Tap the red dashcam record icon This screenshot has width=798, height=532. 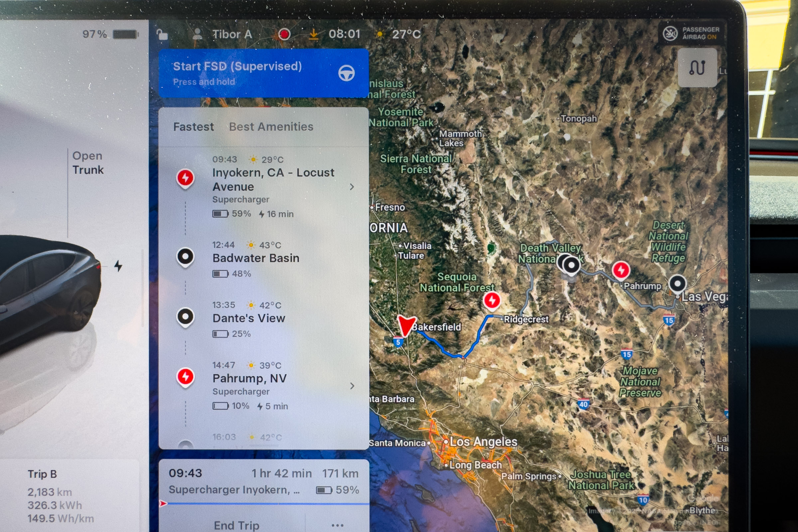pyautogui.click(x=284, y=34)
